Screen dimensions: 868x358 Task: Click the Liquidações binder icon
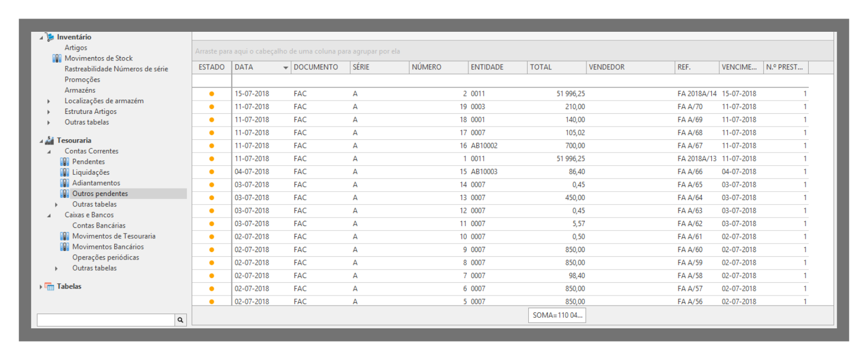point(65,172)
